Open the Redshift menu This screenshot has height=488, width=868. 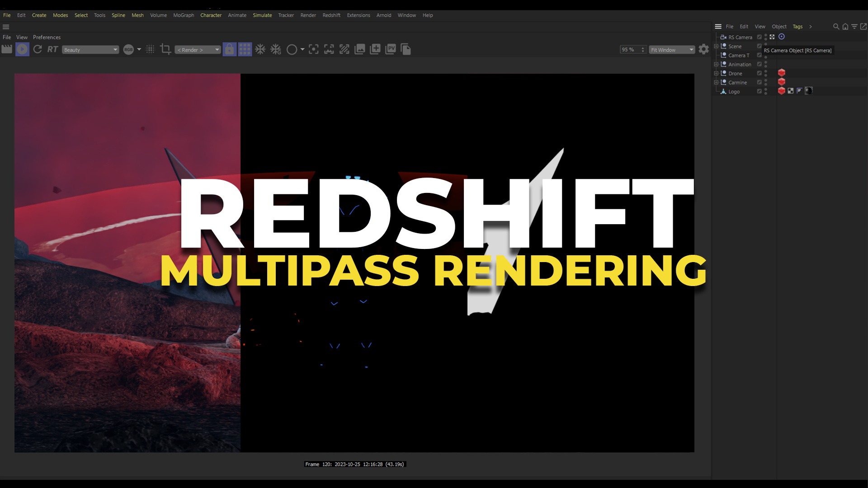[x=331, y=15]
